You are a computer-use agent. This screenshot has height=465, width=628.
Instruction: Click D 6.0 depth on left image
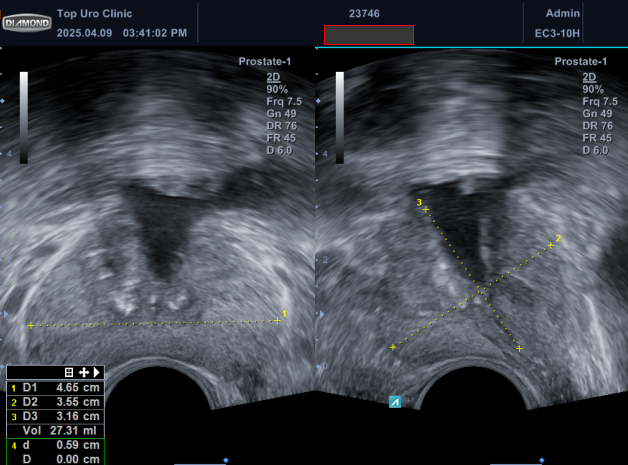(280, 151)
